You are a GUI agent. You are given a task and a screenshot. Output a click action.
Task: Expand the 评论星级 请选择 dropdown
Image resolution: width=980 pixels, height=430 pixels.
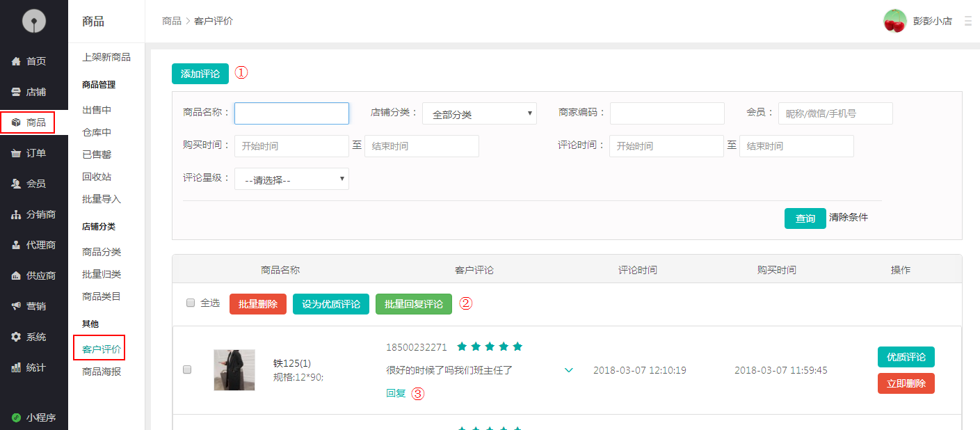coord(291,180)
